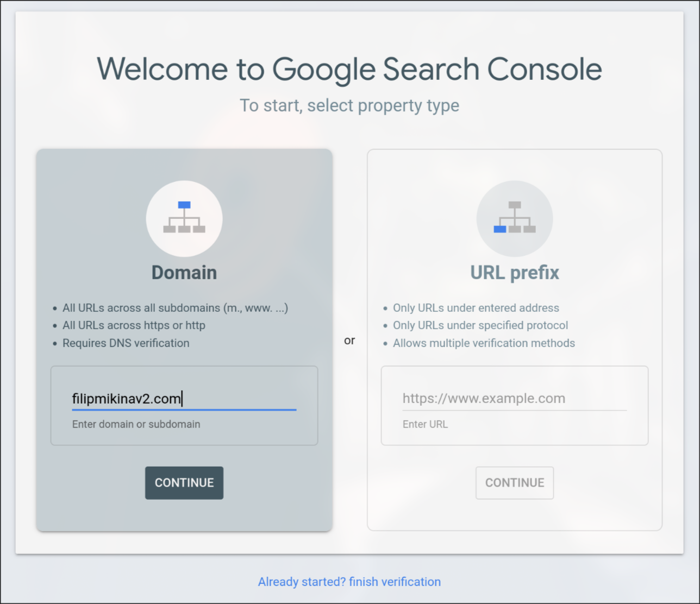Click the Enter domain or subdomain hint text
Screen dimensions: 700x604
pyautogui.click(x=136, y=424)
